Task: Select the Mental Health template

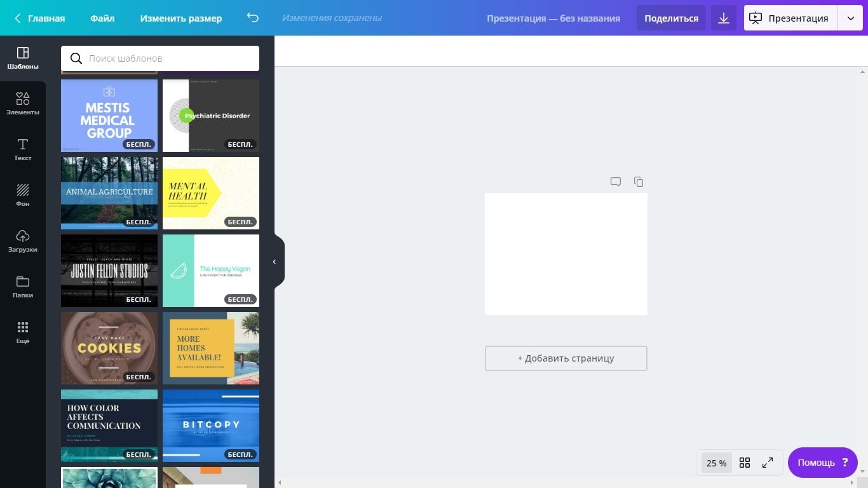Action: click(x=211, y=193)
